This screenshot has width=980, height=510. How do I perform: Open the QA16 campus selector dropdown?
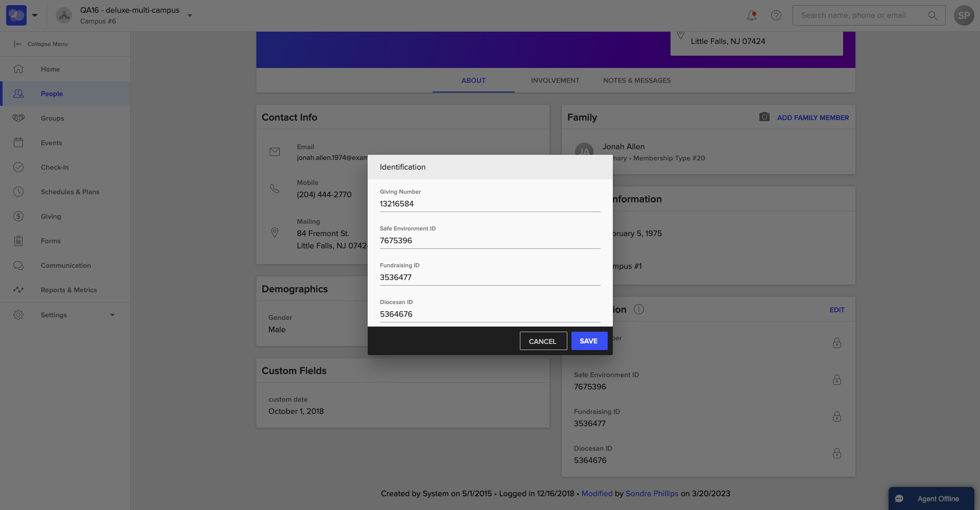tap(189, 15)
